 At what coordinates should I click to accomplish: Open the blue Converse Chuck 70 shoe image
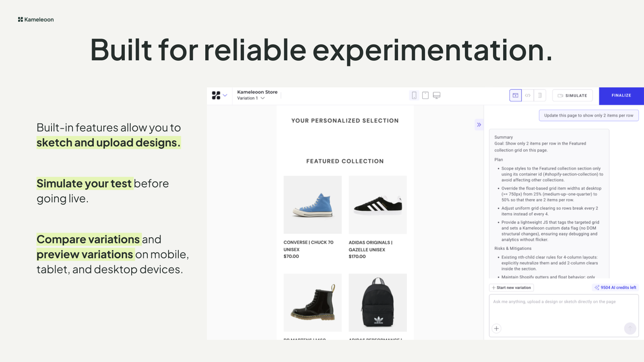pos(312,205)
